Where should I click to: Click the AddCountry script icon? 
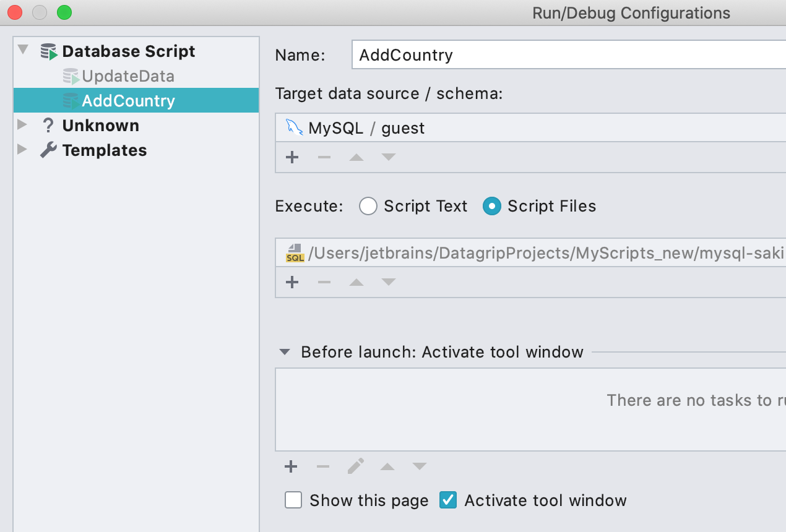click(x=71, y=101)
